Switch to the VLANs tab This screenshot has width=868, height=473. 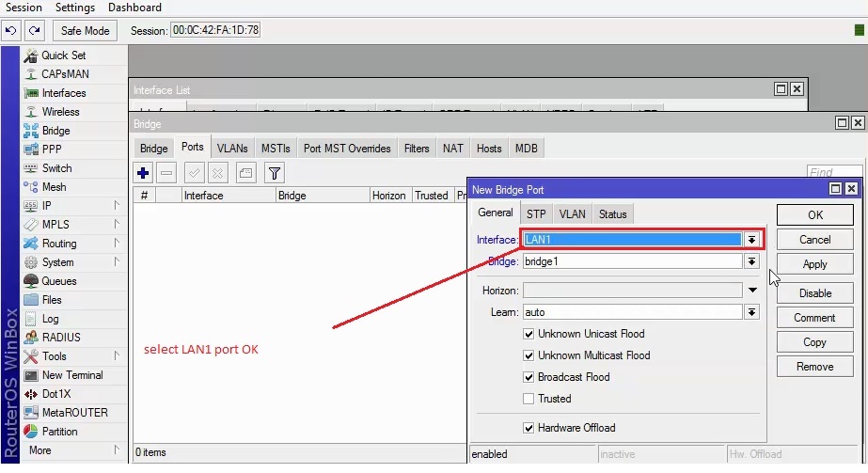[x=232, y=149]
